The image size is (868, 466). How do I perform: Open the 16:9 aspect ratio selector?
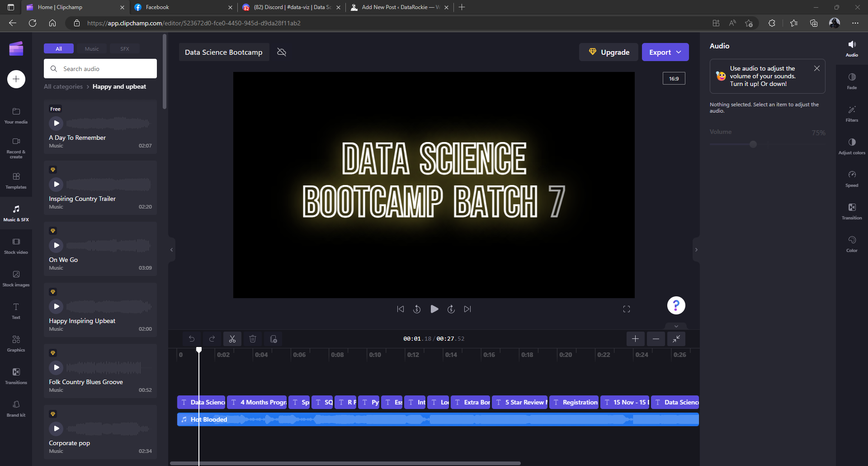[x=674, y=78]
